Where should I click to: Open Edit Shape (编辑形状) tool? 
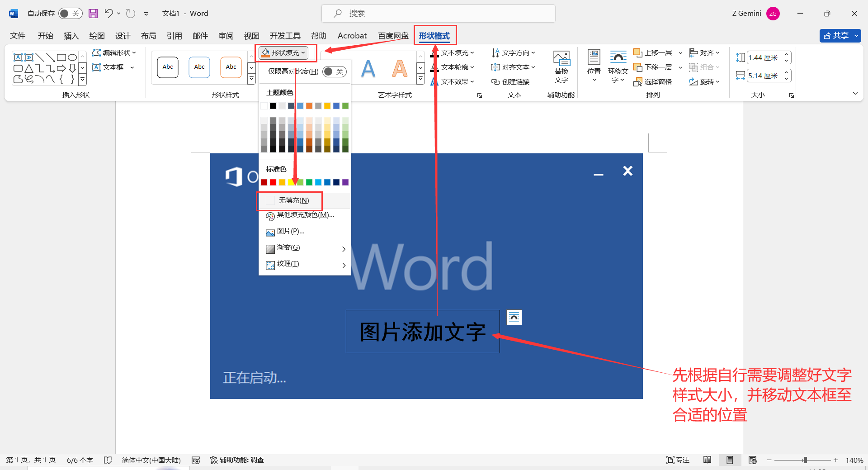114,53
